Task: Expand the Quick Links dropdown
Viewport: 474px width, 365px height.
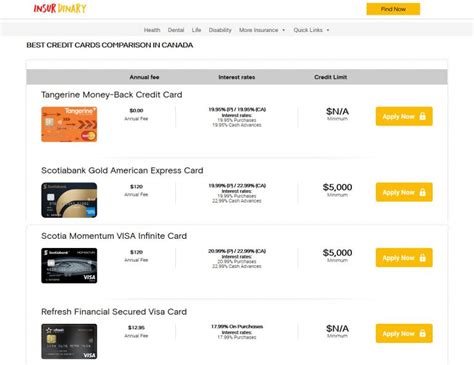Action: [311, 30]
